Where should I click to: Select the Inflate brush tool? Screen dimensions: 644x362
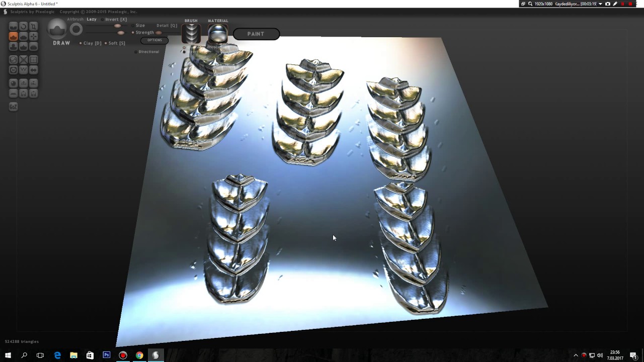14,46
